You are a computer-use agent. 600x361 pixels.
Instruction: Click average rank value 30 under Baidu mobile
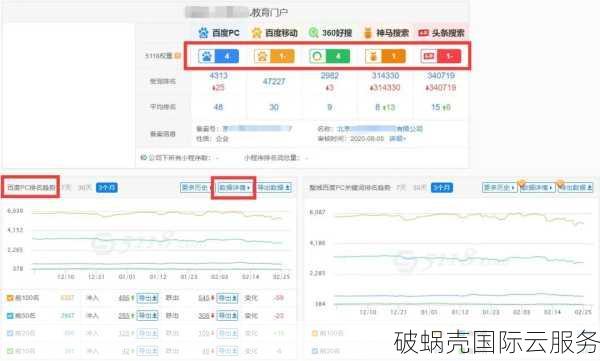[x=274, y=107]
